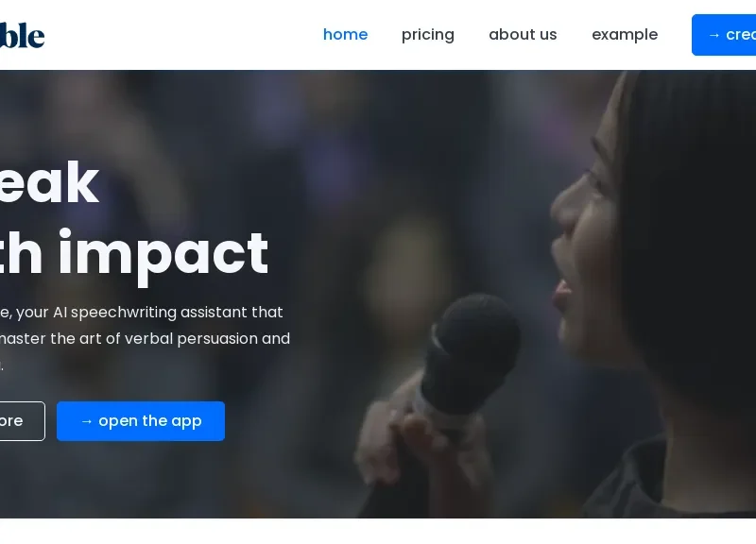The image size is (756, 544).
Task: Click the word 'impact' in the headline
Action: click(x=163, y=254)
